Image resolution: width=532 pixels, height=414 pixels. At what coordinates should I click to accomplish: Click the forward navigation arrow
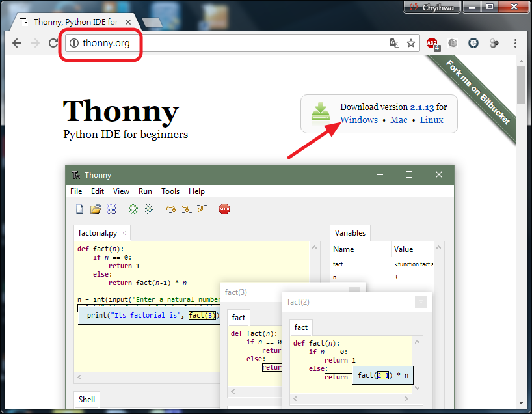pos(35,43)
